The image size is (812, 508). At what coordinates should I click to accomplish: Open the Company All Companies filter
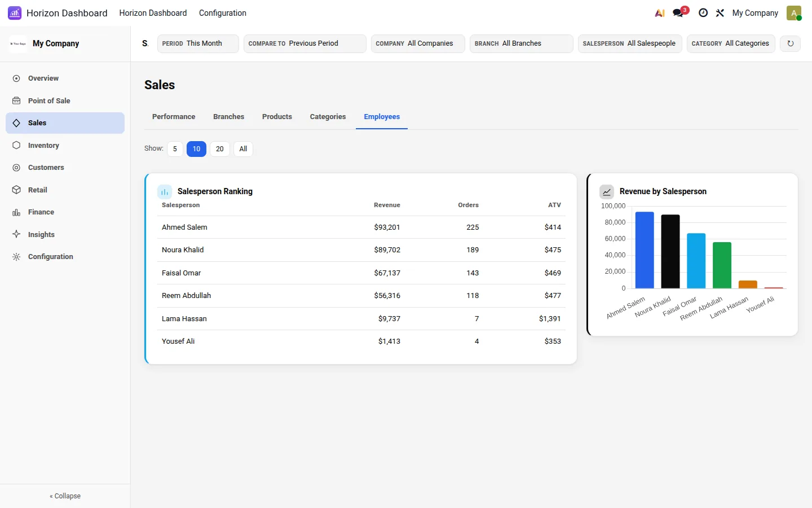(x=418, y=43)
